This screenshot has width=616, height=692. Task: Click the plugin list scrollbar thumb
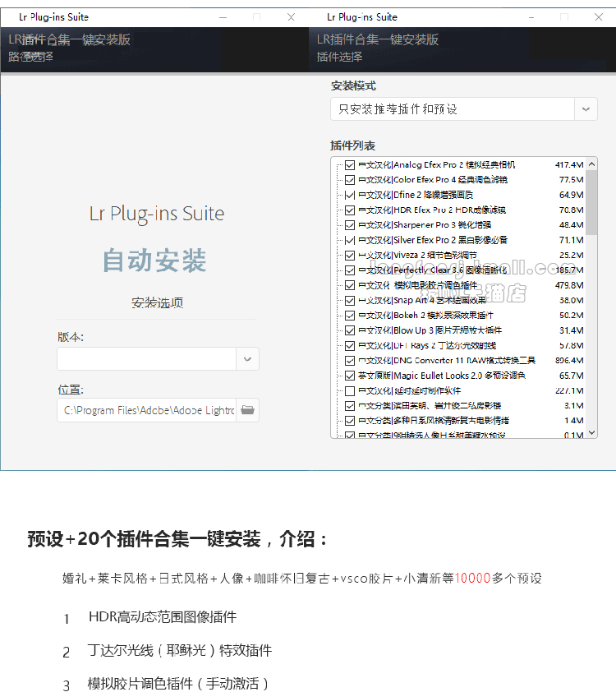(x=591, y=202)
